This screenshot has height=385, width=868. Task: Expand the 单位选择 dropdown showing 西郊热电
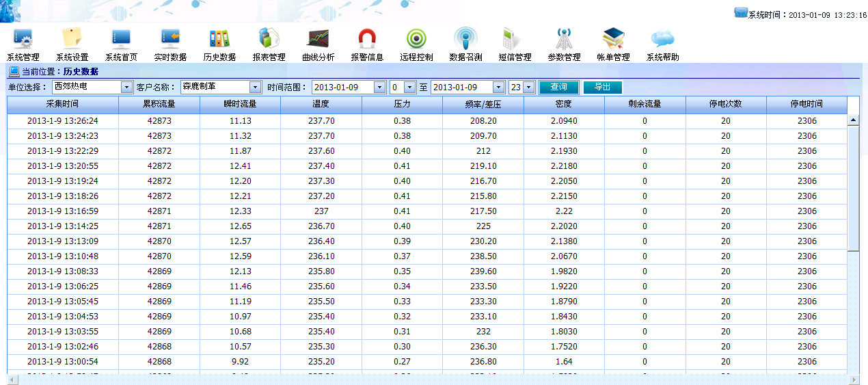126,88
